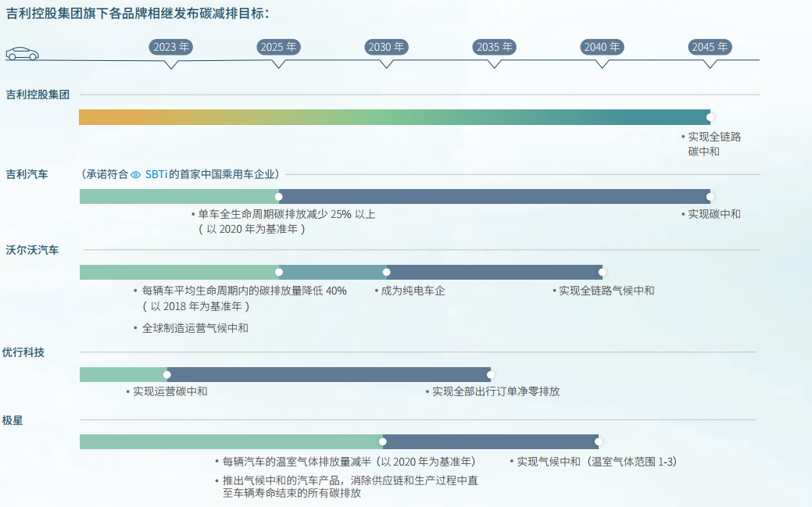Click the text 承诺符合 before SBTi
Viewport: 812px width, 507px height.
tap(107, 174)
